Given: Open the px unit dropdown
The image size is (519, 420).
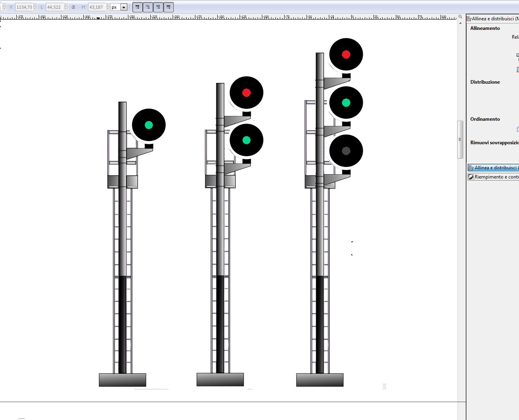Looking at the screenshot, I should tap(124, 7).
